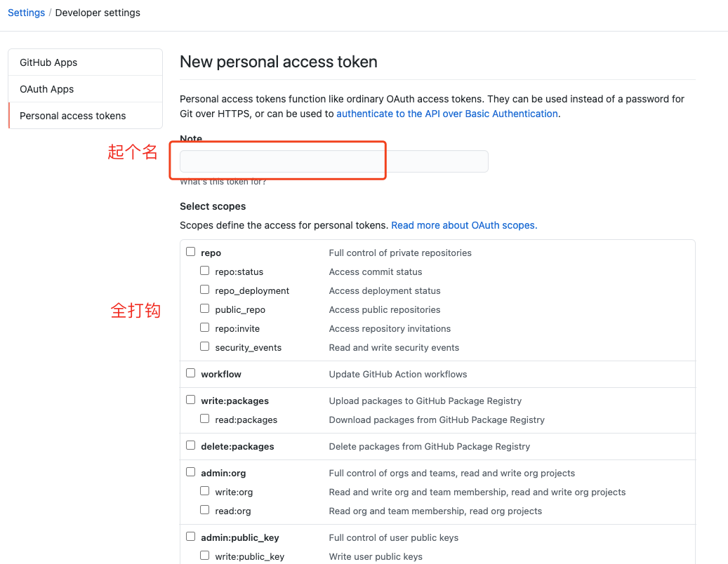Enable the repo:status checkbox
Image resolution: width=728 pixels, height=564 pixels.
205,271
